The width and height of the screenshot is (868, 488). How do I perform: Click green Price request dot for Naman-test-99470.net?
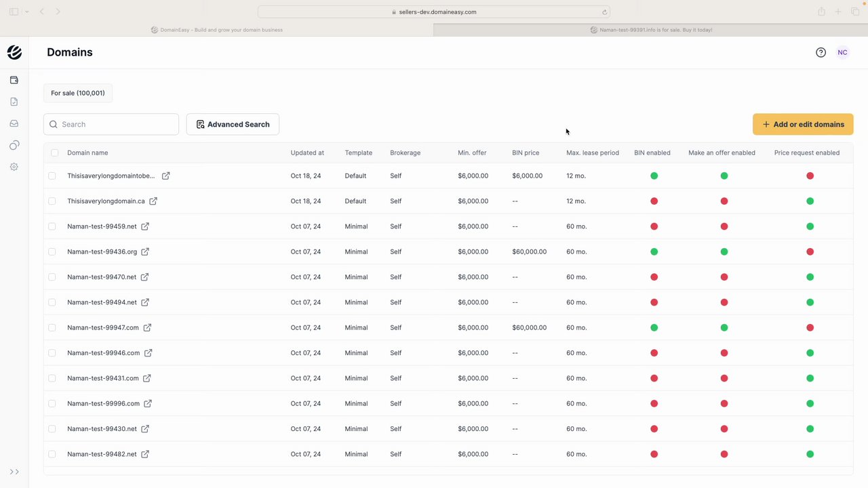pyautogui.click(x=810, y=277)
